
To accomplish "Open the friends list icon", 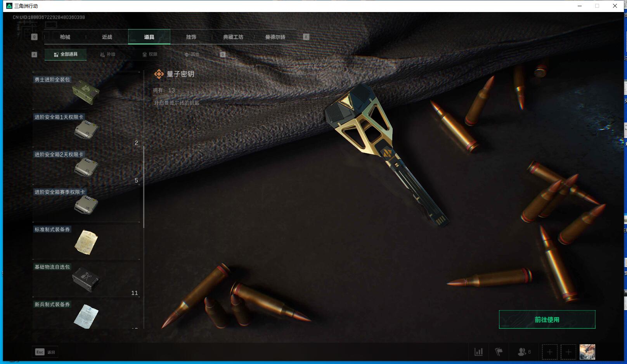I will pyautogui.click(x=524, y=352).
